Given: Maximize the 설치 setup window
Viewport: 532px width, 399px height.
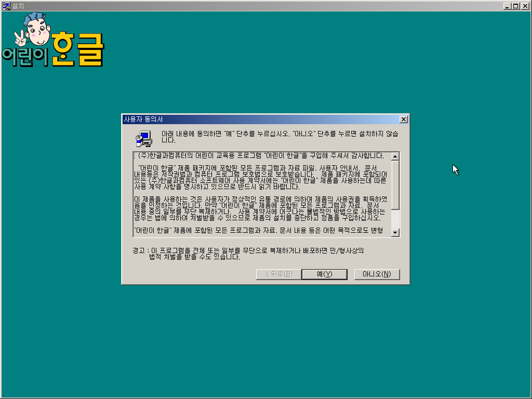Looking at the screenshot, I should [516, 6].
